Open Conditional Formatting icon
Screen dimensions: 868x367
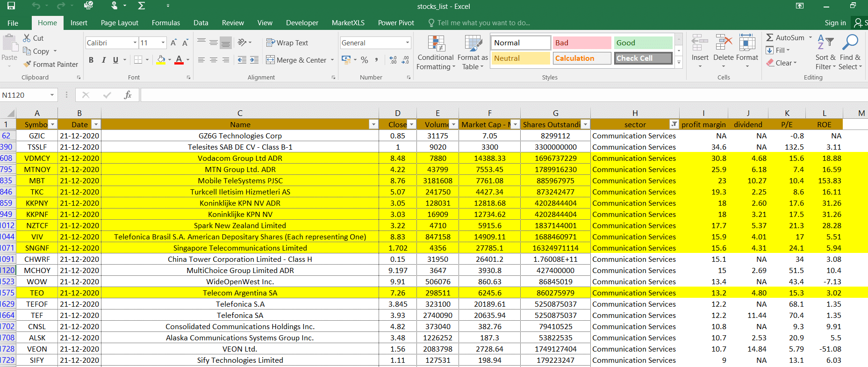pos(436,43)
